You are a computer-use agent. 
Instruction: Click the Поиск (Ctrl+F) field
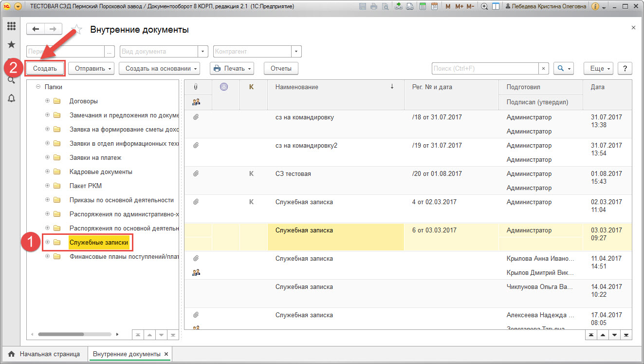[485, 68]
